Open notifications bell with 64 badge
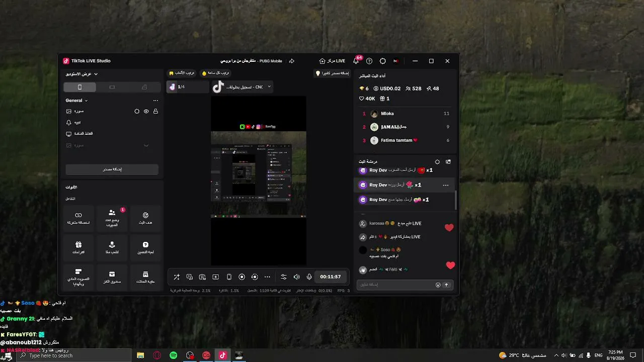The image size is (644, 362). pos(356,61)
